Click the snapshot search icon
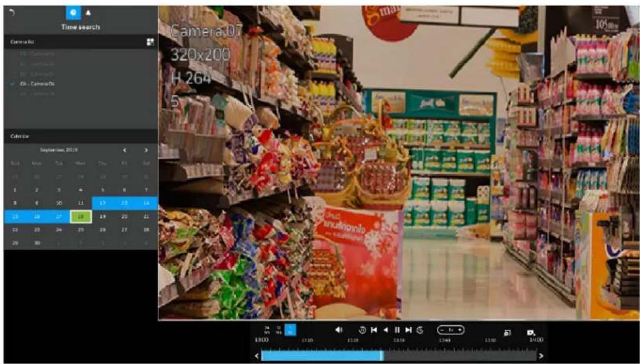 pos(507,333)
